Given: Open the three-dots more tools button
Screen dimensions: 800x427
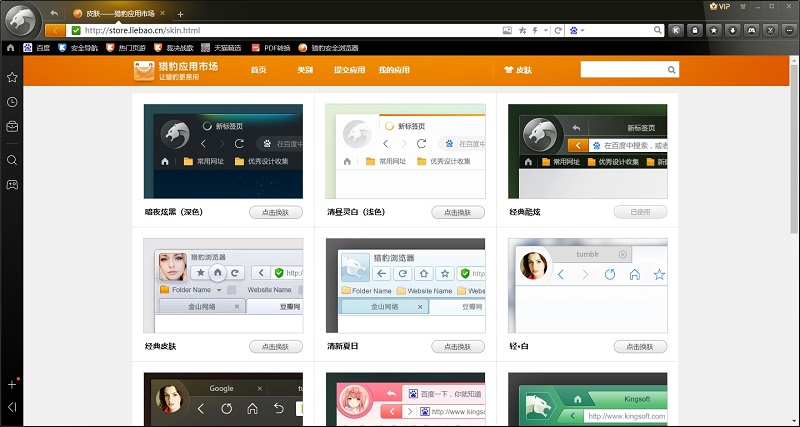Looking at the screenshot, I should pos(789,31).
